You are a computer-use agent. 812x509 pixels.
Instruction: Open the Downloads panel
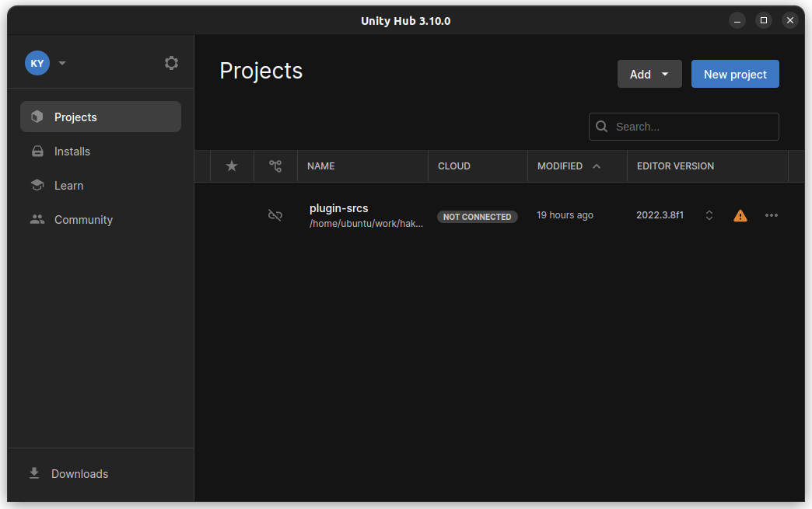[69, 474]
